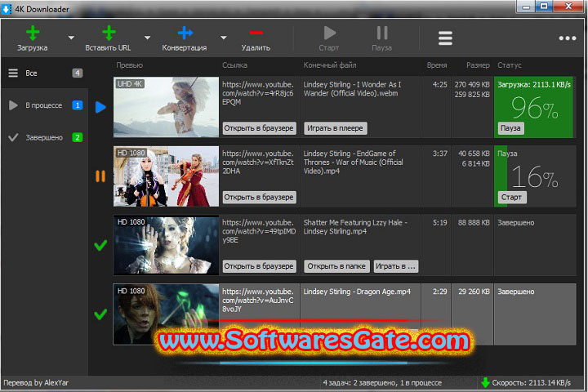Viewport: 588px width, 392px height.
Task: Click the 4 задач summary in status bar
Action: tap(382, 383)
